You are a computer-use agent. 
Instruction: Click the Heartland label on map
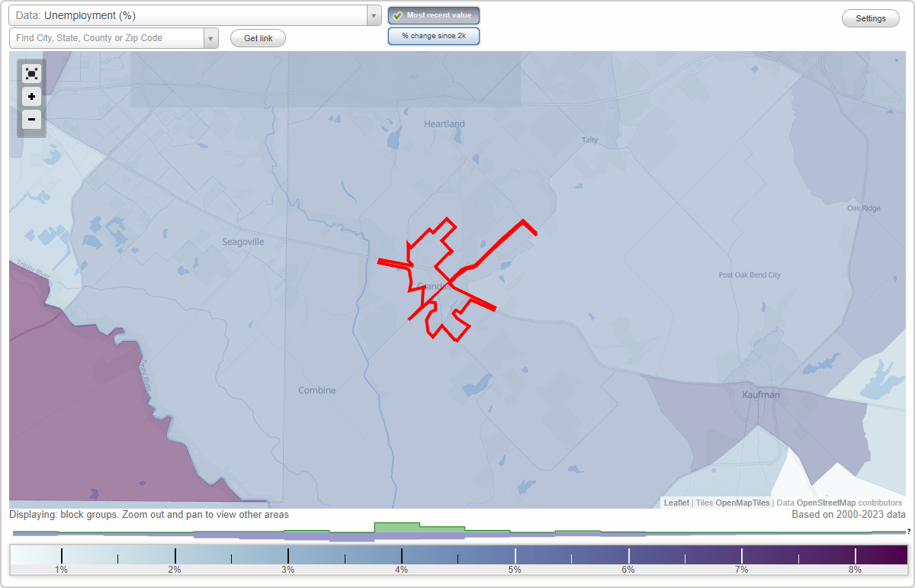[x=445, y=124]
